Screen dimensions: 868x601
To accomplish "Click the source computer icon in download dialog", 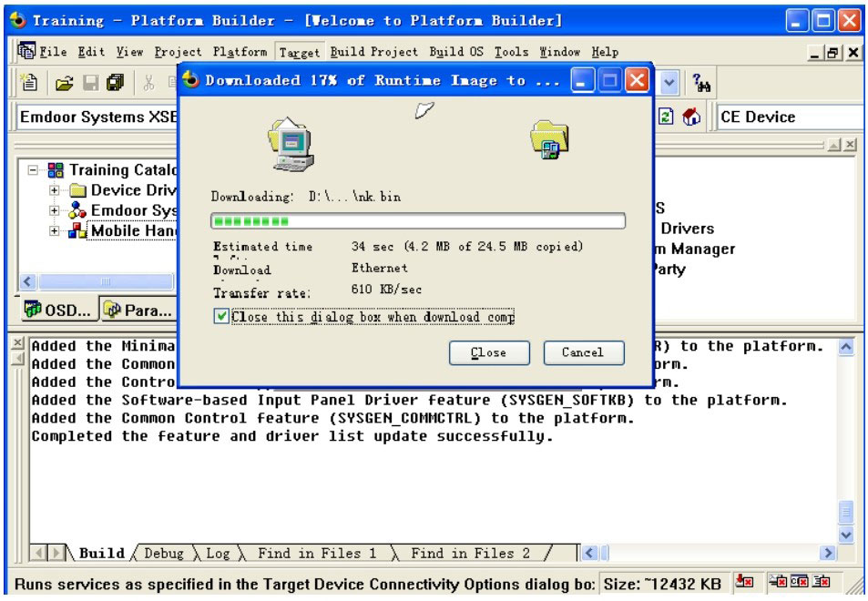I will tap(291, 144).
